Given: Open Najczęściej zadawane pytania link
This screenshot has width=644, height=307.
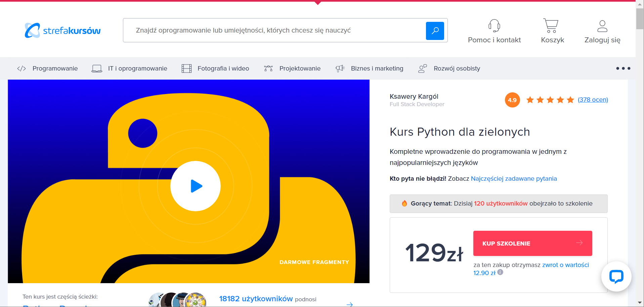Looking at the screenshot, I should (514, 179).
